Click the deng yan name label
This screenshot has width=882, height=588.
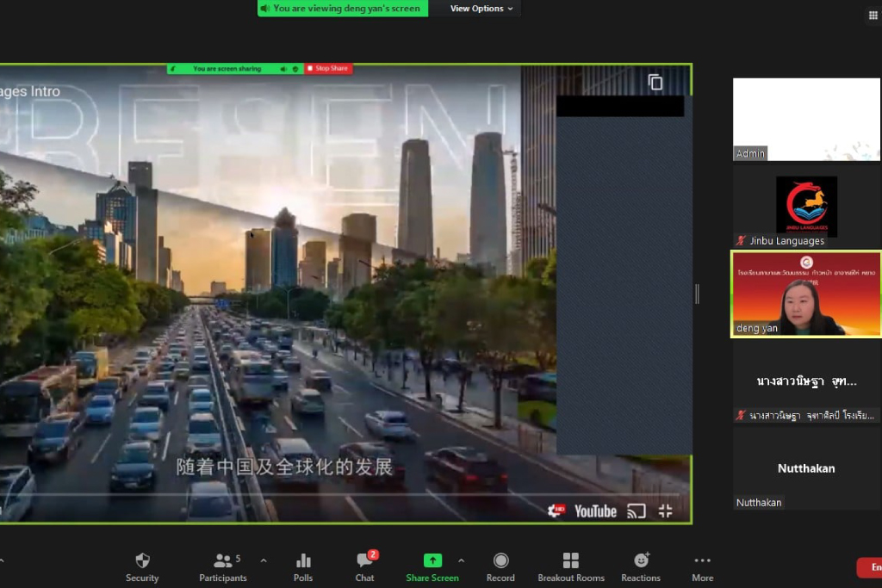pyautogui.click(x=756, y=328)
